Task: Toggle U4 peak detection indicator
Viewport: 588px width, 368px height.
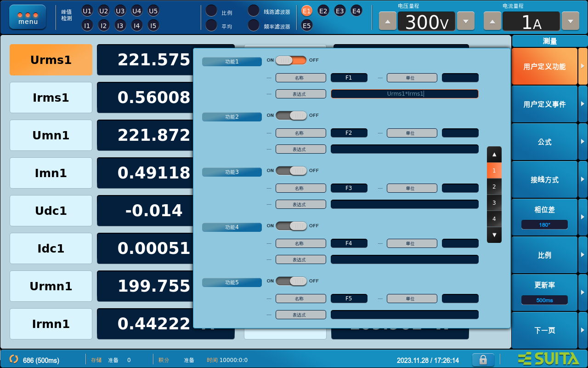Action: tap(137, 11)
